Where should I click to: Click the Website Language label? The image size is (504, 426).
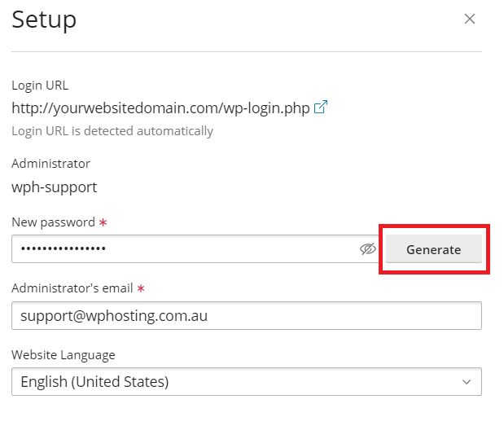coord(64,354)
